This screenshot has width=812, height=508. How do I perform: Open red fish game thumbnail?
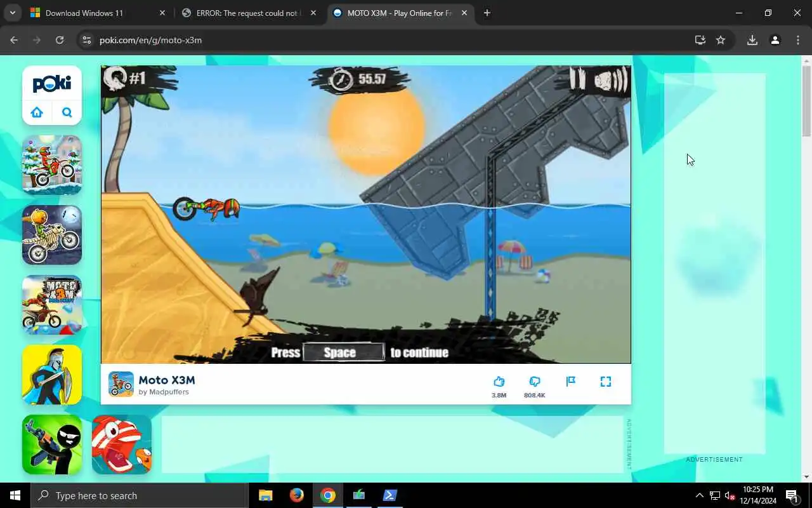[122, 444]
